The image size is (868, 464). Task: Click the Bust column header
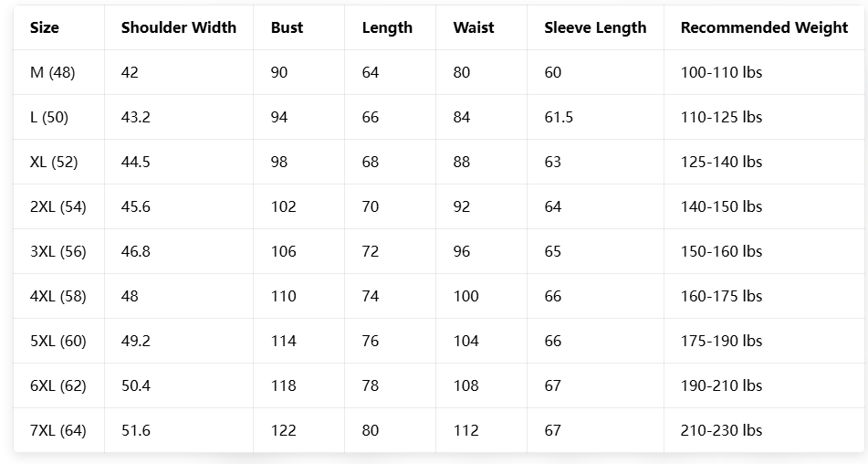tap(287, 27)
